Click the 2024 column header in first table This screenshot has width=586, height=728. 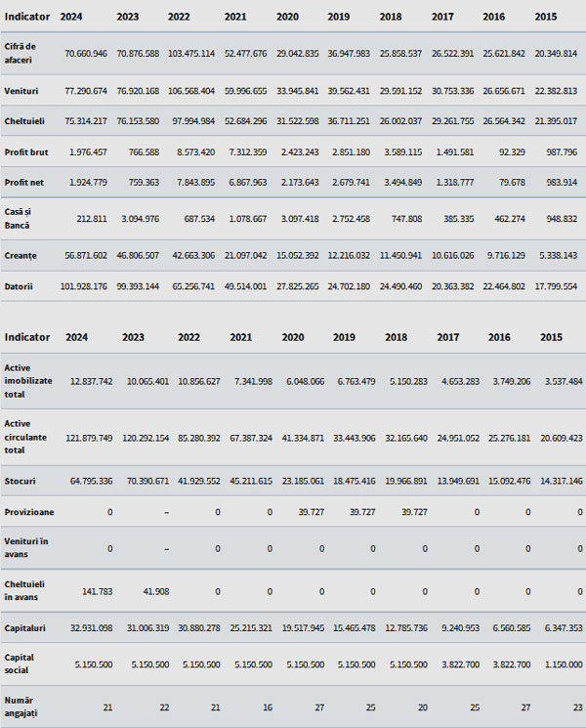[71, 17]
